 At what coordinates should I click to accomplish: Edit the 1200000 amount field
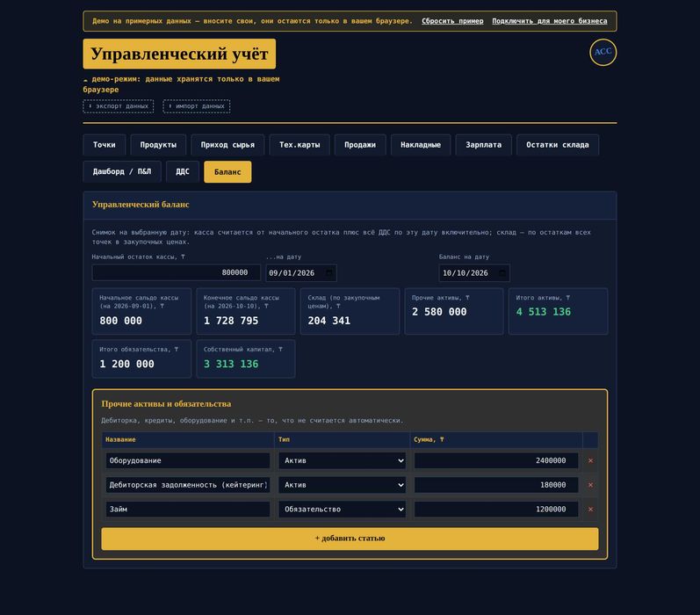(496, 510)
